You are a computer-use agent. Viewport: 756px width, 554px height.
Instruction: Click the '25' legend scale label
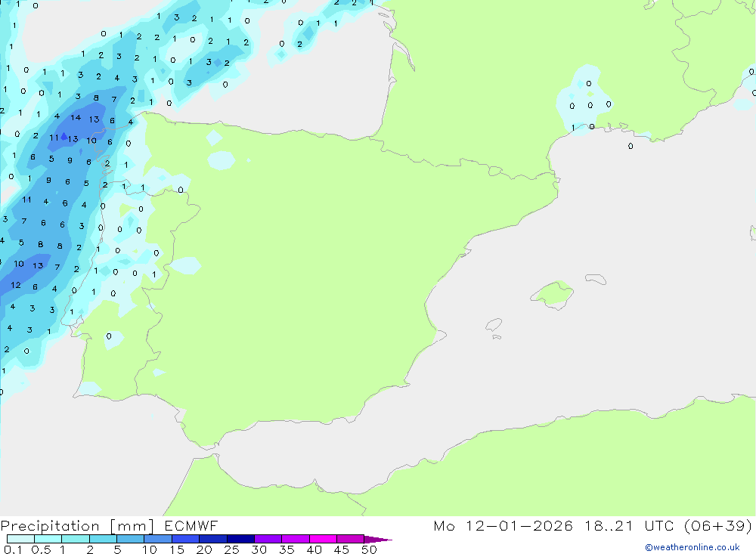pyautogui.click(x=231, y=549)
